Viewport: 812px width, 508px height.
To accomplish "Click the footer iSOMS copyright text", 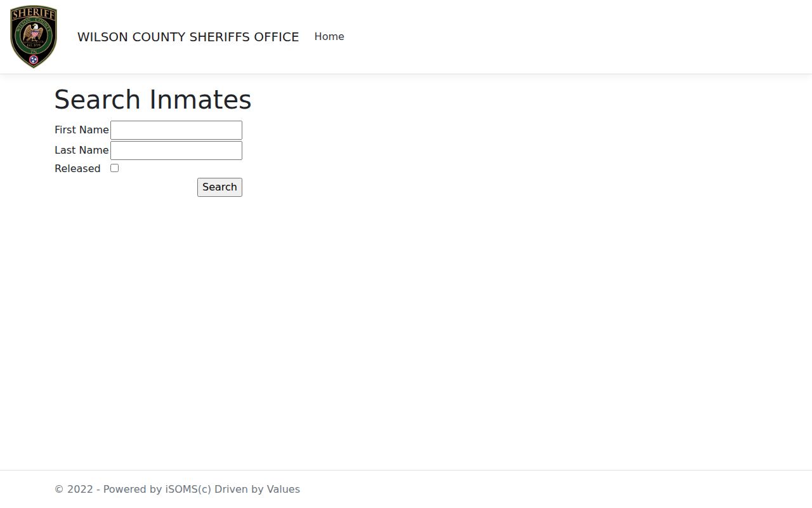I will coord(177,489).
